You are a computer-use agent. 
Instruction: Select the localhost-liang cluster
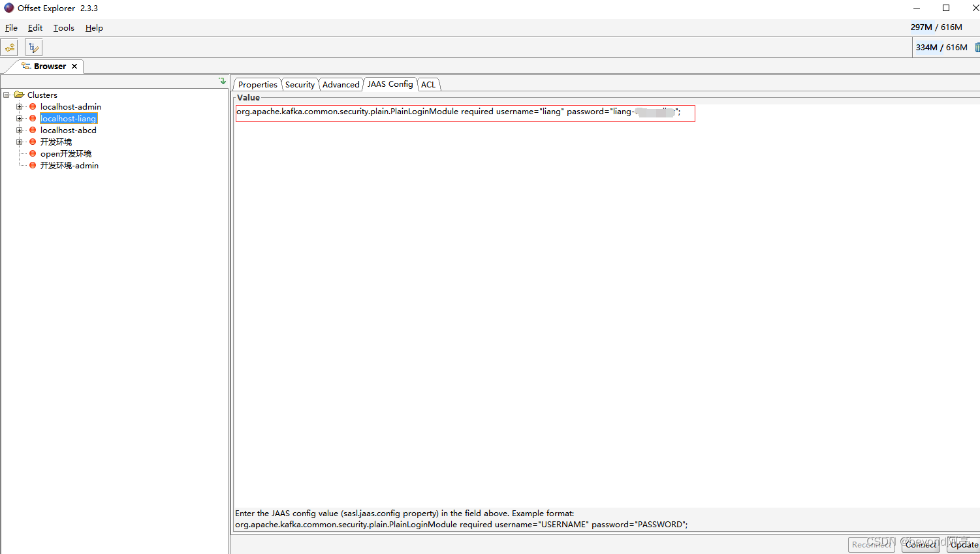click(x=68, y=118)
